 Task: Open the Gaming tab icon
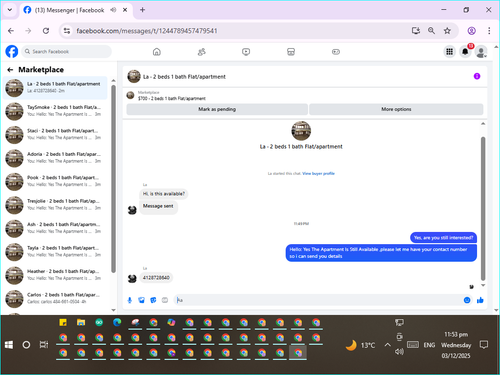[x=336, y=52]
